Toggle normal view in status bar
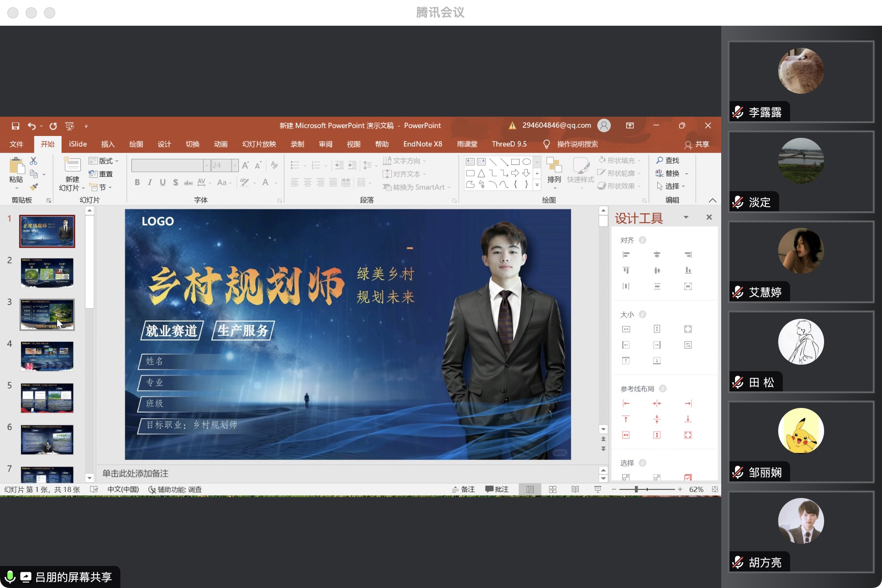Image resolution: width=882 pixels, height=588 pixels. click(530, 489)
